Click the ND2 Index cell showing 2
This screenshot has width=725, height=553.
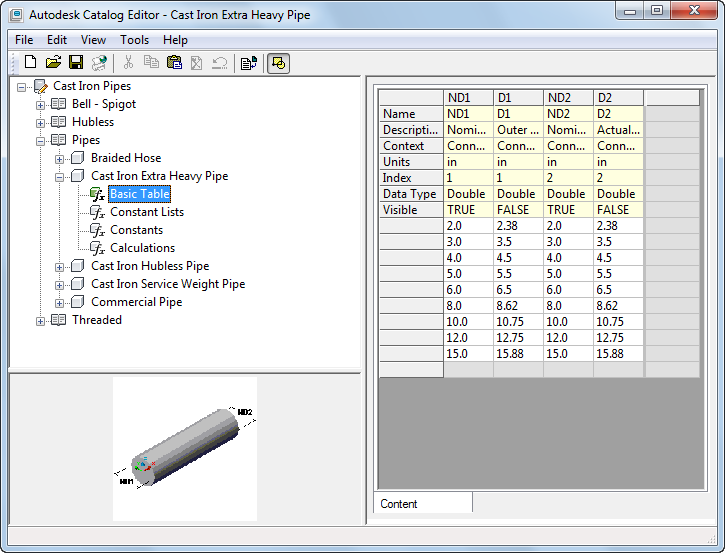point(568,178)
